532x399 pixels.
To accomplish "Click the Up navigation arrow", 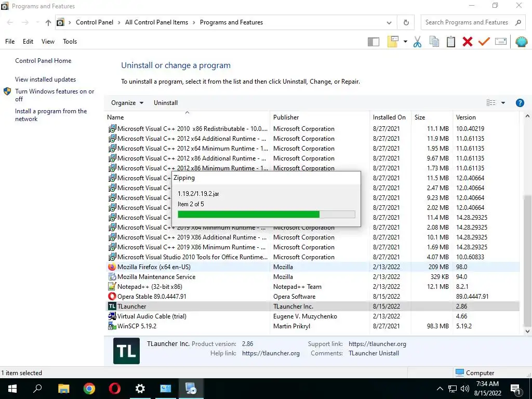I will (48, 22).
